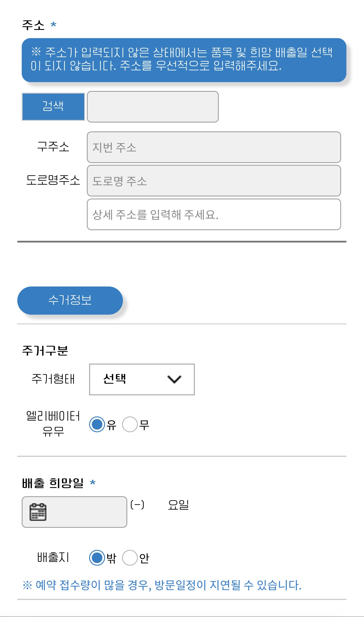Click the 지번 주소 field under 구주소
The width and height of the screenshot is (364, 617).
(213, 148)
